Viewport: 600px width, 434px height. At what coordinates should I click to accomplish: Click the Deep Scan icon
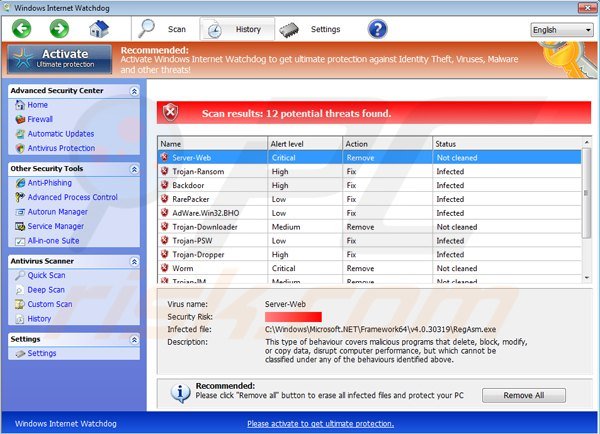pyautogui.click(x=20, y=290)
